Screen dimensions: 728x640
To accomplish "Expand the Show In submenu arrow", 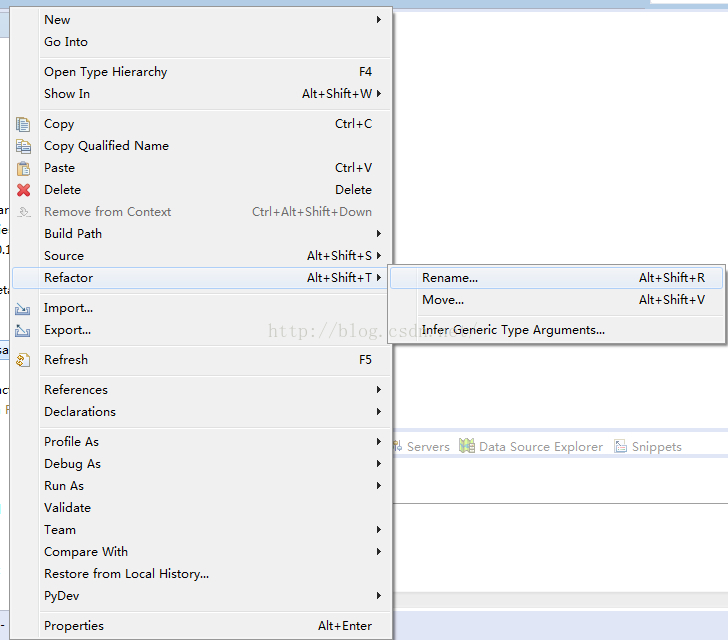I will point(379,93).
